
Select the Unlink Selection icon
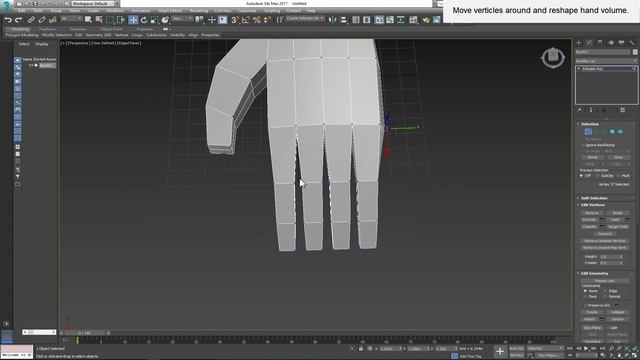[42, 20]
